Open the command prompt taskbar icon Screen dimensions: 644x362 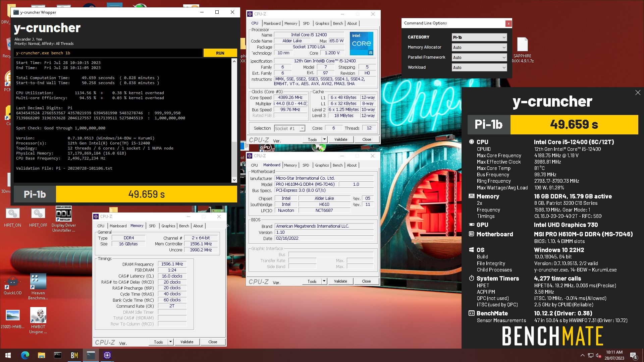pos(58,355)
